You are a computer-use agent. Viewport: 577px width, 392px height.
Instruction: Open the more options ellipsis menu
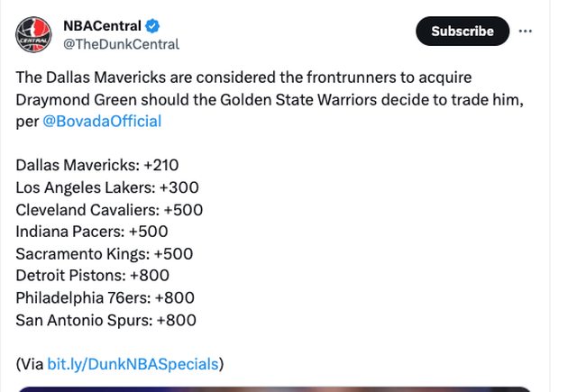(x=526, y=31)
